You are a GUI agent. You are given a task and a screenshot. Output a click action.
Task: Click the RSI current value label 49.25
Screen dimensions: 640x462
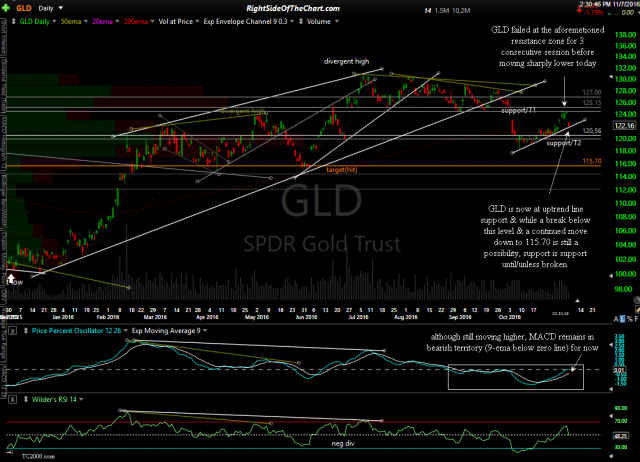[x=620, y=436]
